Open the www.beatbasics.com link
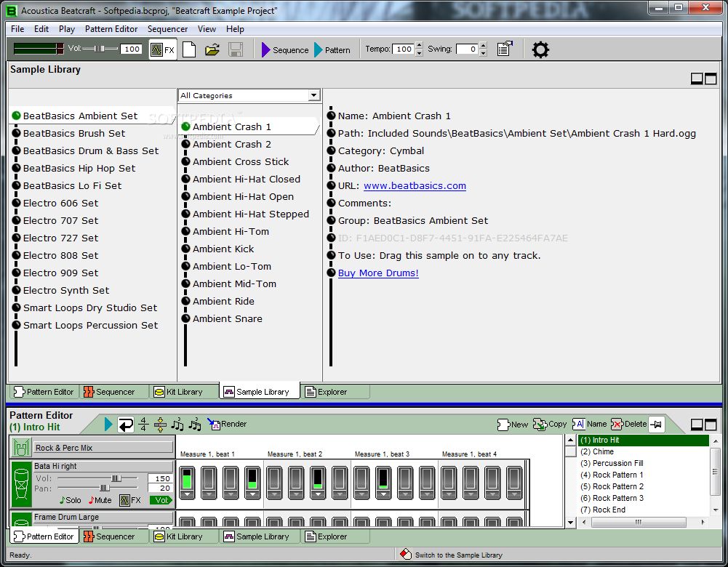This screenshot has height=567, width=728. coord(415,185)
